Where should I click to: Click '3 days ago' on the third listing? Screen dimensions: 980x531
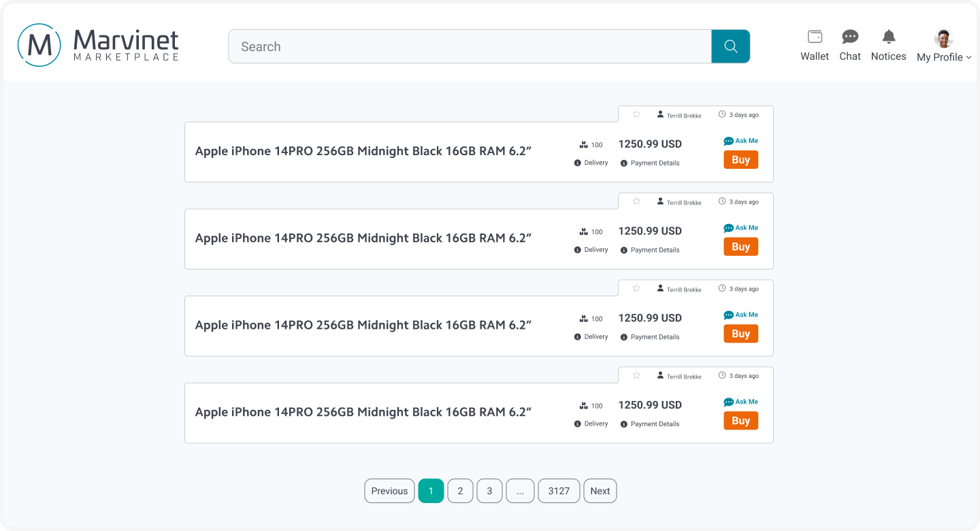coord(739,289)
